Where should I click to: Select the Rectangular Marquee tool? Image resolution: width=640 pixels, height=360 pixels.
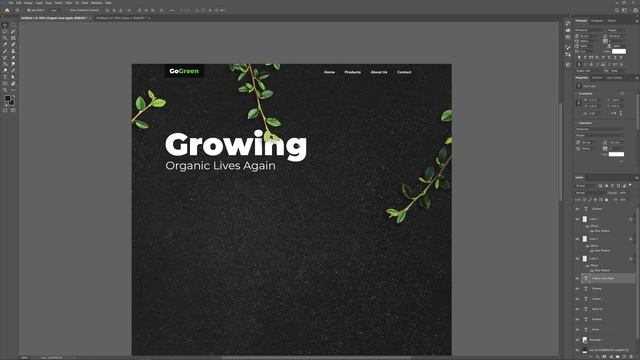pos(13,24)
